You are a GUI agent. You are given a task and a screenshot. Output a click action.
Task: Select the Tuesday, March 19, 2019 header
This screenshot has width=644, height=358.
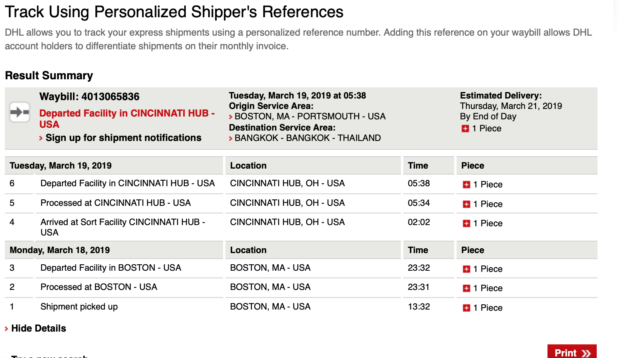(x=60, y=166)
